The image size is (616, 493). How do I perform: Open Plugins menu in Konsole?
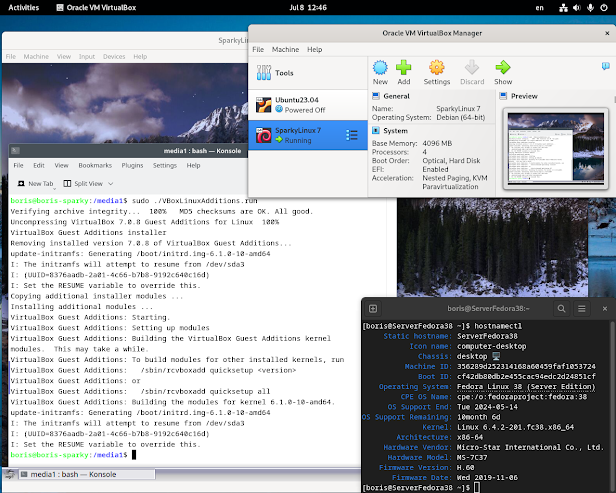pos(132,165)
